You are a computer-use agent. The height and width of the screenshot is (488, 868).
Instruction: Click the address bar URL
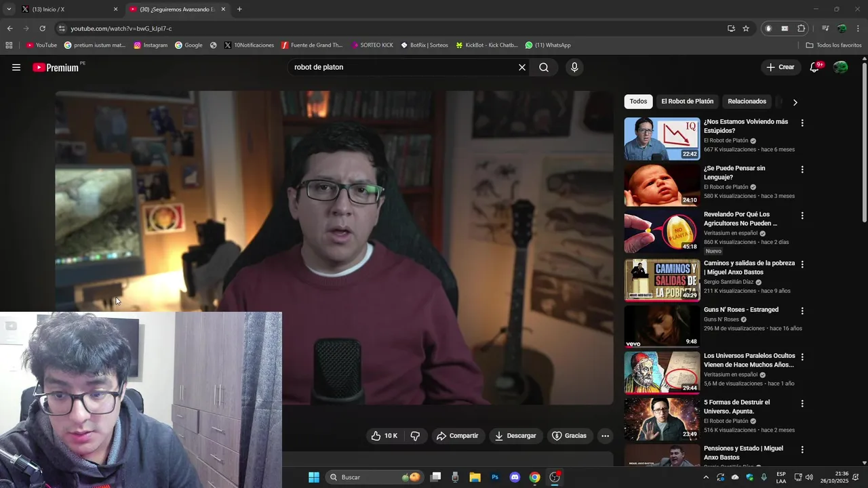pyautogui.click(x=121, y=28)
